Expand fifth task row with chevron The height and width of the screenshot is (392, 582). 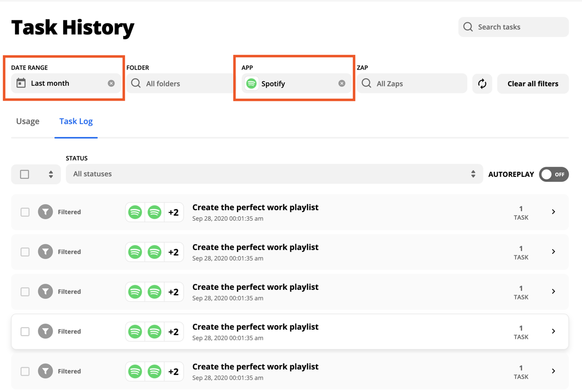pyautogui.click(x=554, y=371)
